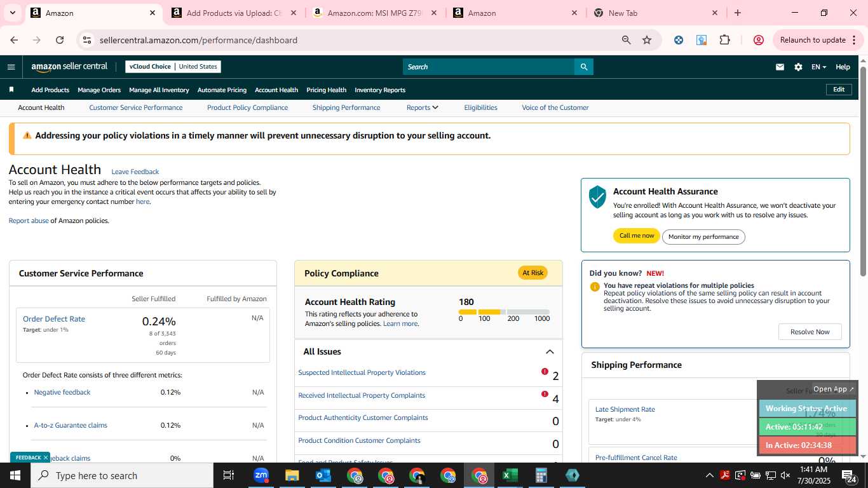Open the tab search chevron at top left
868x488 pixels.
[13, 13]
